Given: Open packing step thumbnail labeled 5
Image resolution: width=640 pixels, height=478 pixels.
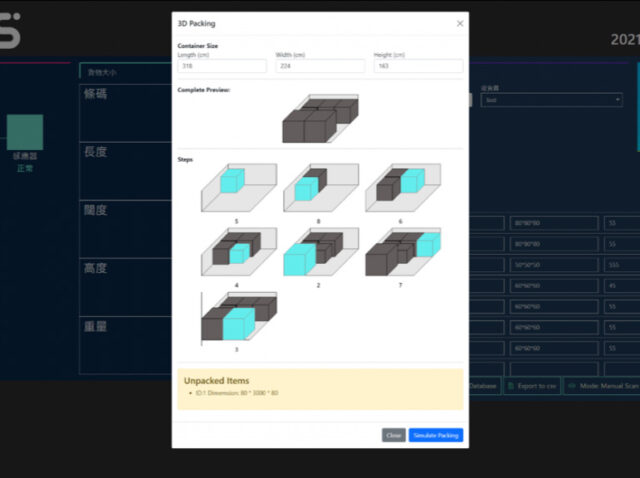Looking at the screenshot, I should tap(236, 187).
